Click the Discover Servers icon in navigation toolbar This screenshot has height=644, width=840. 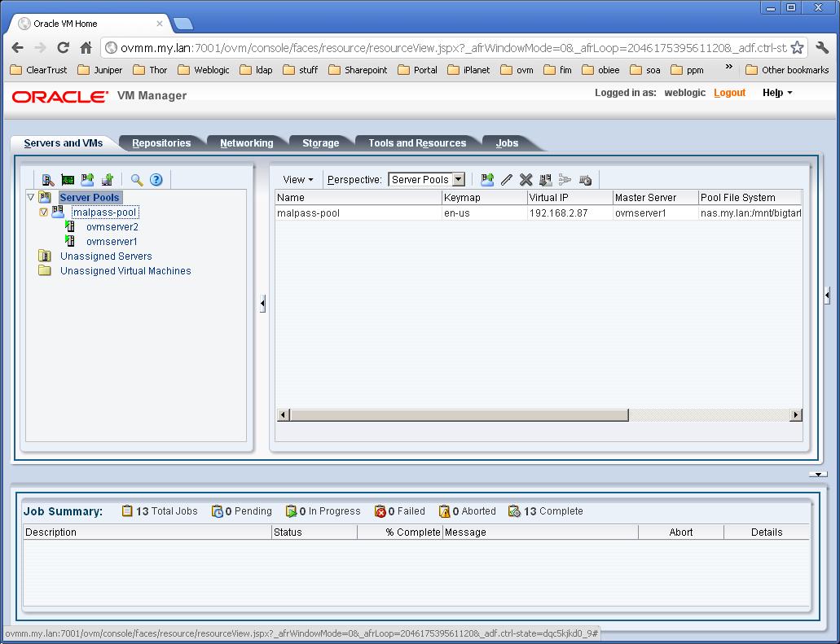pyautogui.click(x=48, y=180)
